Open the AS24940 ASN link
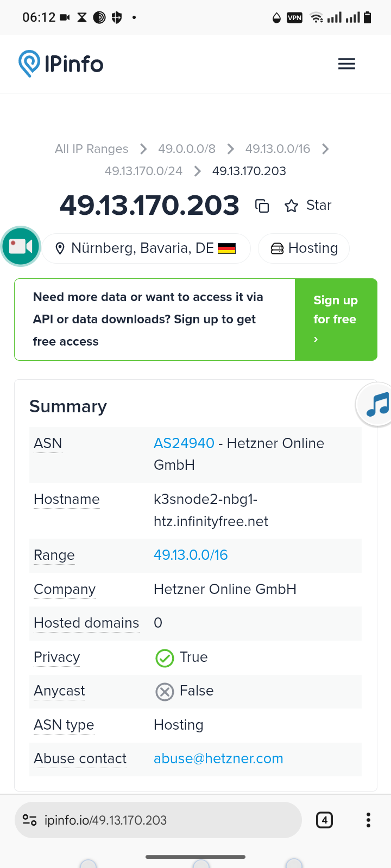 (x=184, y=443)
